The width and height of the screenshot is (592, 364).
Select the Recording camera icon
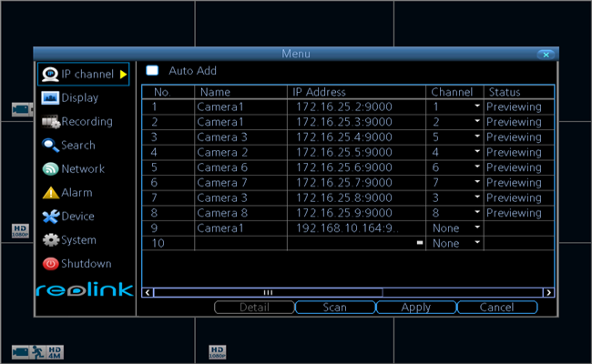coord(50,121)
